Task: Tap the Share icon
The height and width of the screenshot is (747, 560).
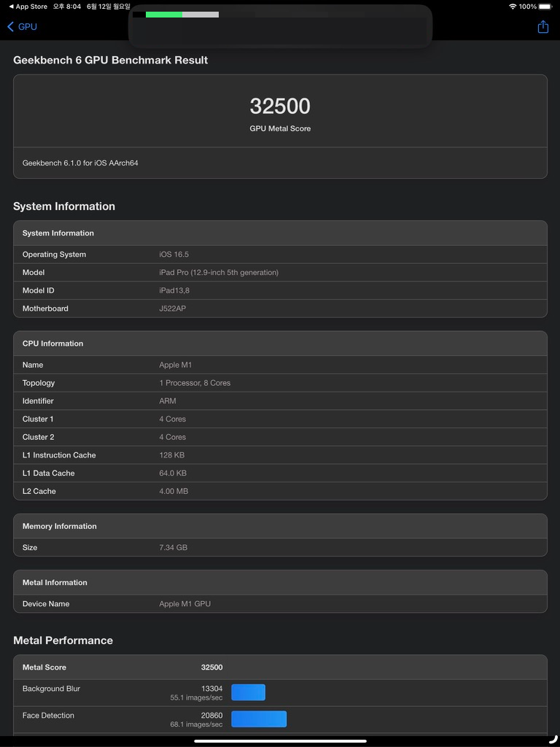Action: tap(542, 27)
